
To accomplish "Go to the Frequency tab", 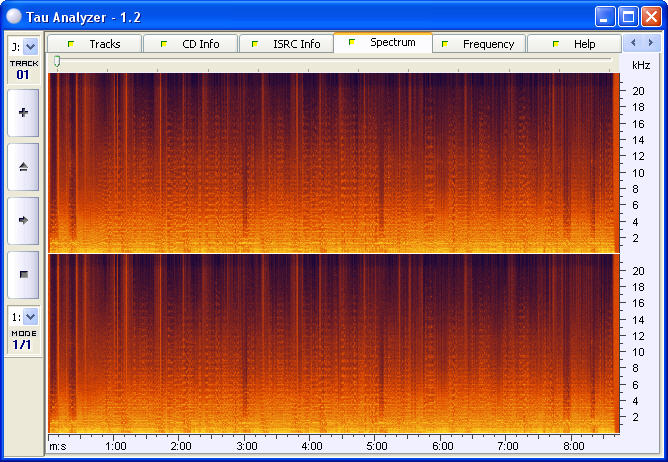I will [x=478, y=44].
